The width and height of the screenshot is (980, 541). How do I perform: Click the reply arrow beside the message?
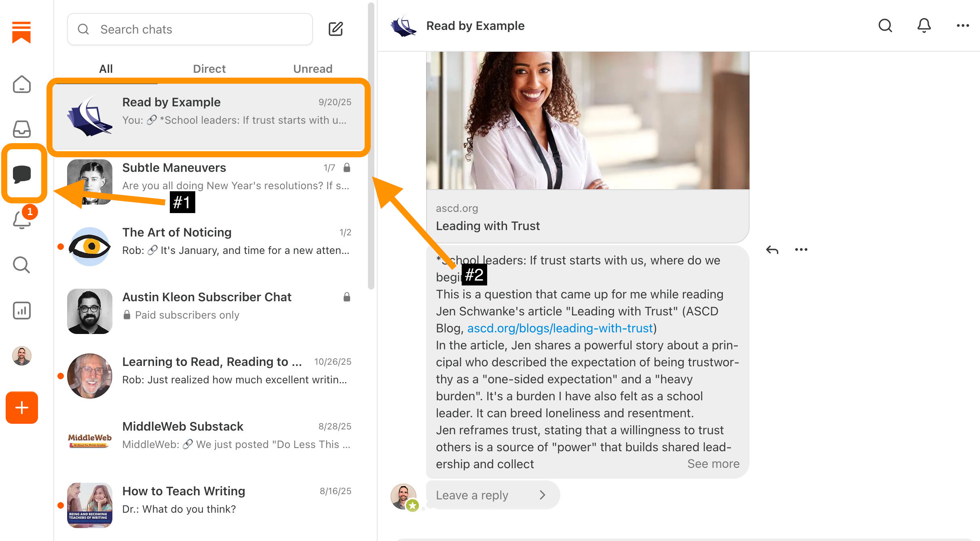pyautogui.click(x=772, y=250)
